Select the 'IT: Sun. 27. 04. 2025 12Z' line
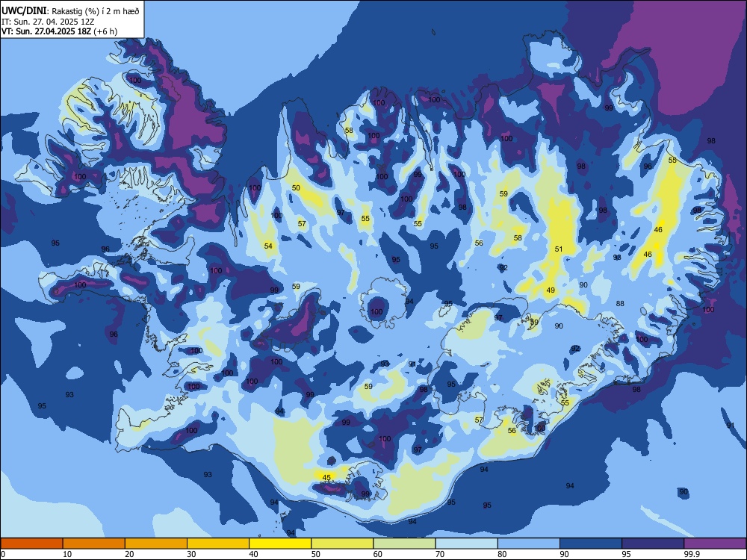 tap(48, 22)
